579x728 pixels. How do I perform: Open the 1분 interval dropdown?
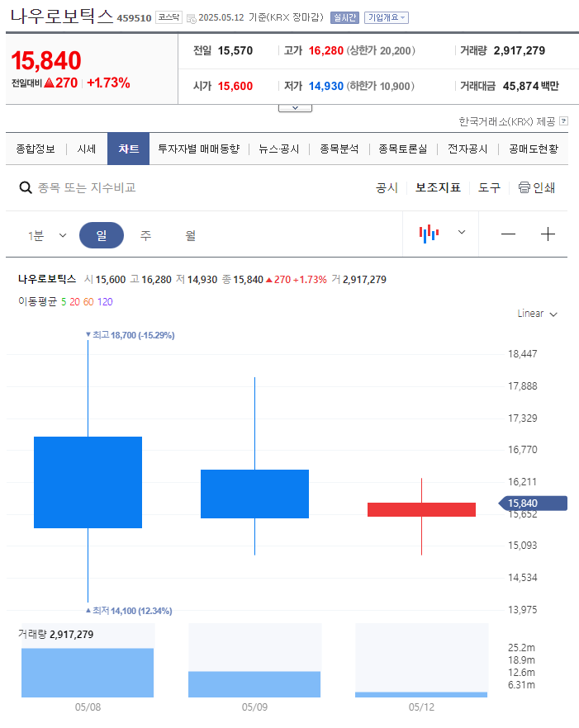point(47,235)
